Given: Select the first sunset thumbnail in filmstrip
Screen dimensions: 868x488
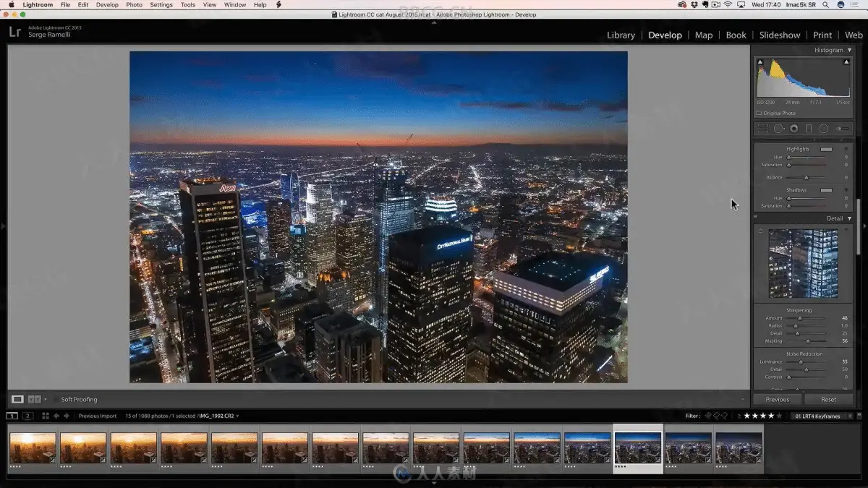Looking at the screenshot, I should point(33,448).
